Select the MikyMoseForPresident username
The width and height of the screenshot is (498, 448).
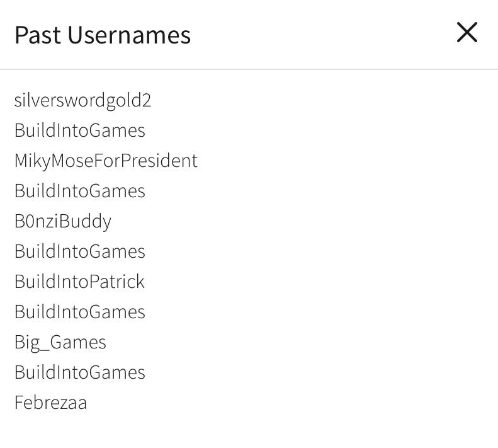click(x=106, y=161)
